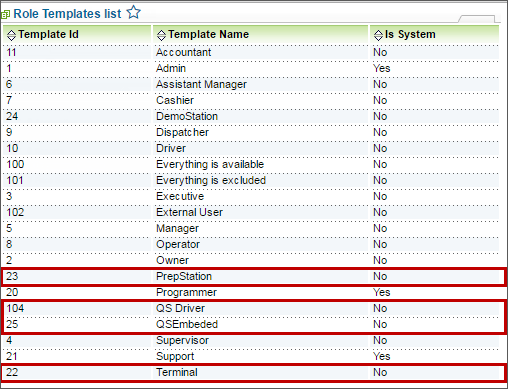The height and width of the screenshot is (389, 508).
Task: Select the Admin template name
Action: tap(171, 68)
